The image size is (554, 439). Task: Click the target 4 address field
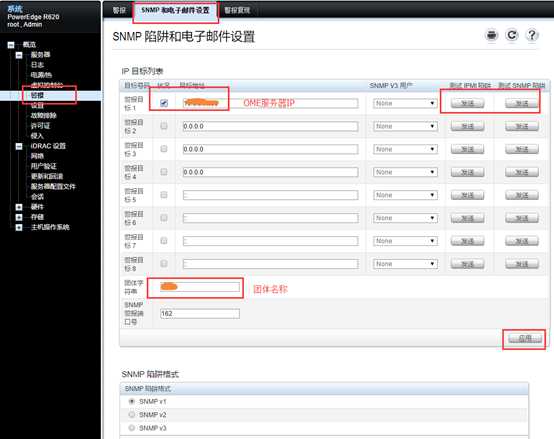(x=270, y=172)
